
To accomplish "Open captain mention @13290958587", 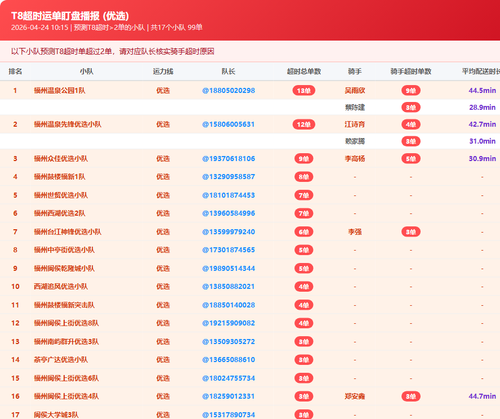I will point(228,177).
